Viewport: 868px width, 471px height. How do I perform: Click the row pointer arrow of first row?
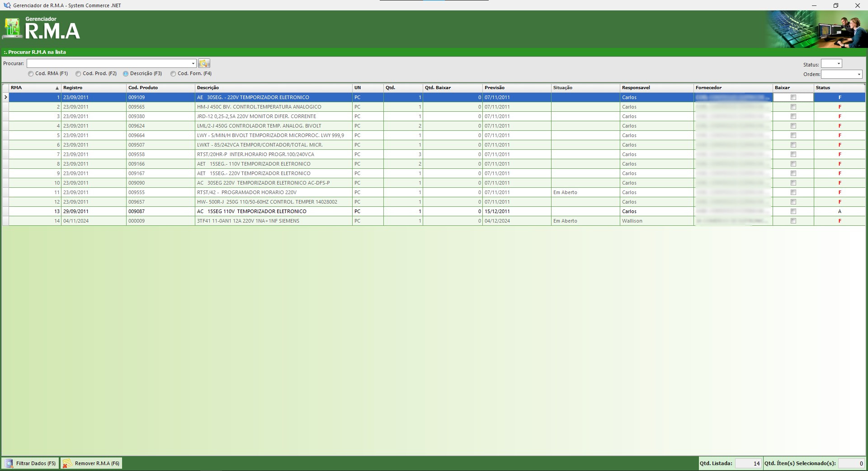click(x=5, y=97)
